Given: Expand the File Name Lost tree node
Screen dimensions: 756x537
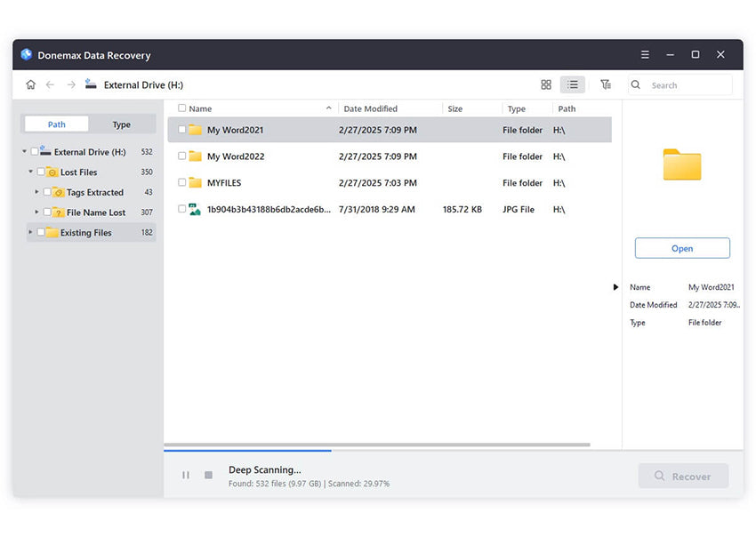Looking at the screenshot, I should (36, 212).
